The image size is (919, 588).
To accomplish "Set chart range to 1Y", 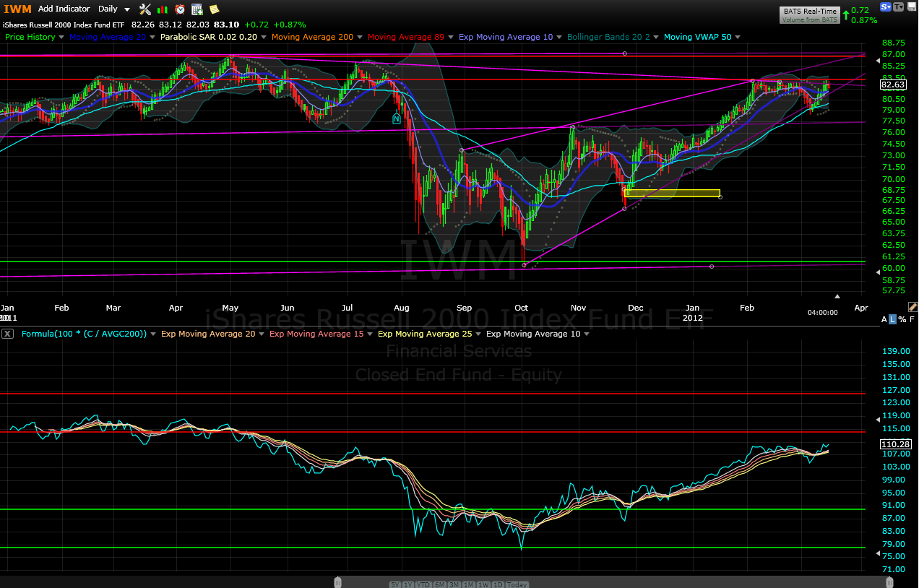I will click(408, 584).
